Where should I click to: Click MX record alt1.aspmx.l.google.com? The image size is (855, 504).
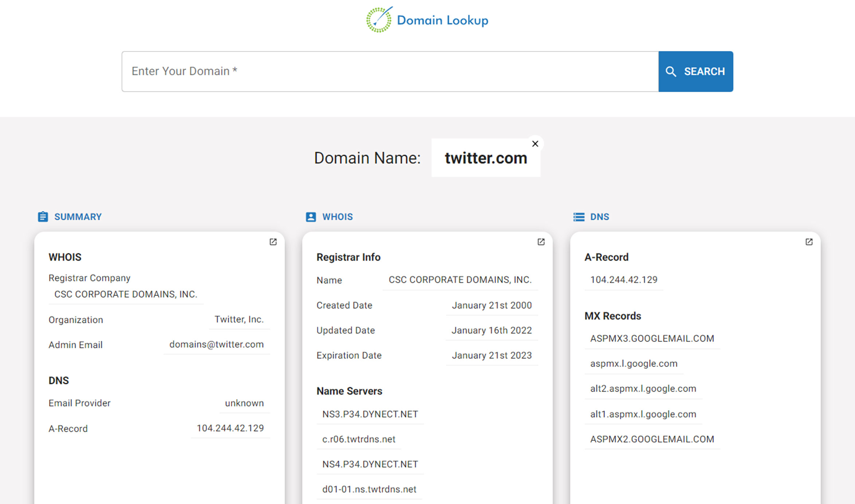coord(643,414)
